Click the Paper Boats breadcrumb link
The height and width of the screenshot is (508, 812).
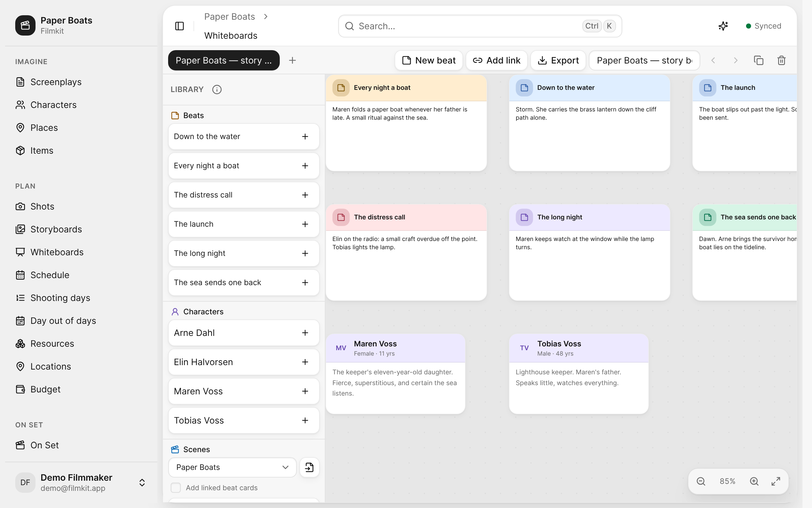coord(230,17)
